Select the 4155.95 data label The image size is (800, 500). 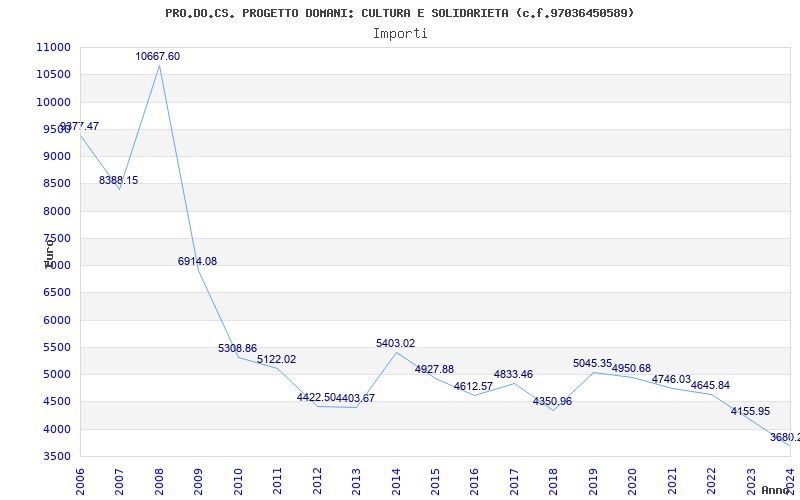click(751, 412)
